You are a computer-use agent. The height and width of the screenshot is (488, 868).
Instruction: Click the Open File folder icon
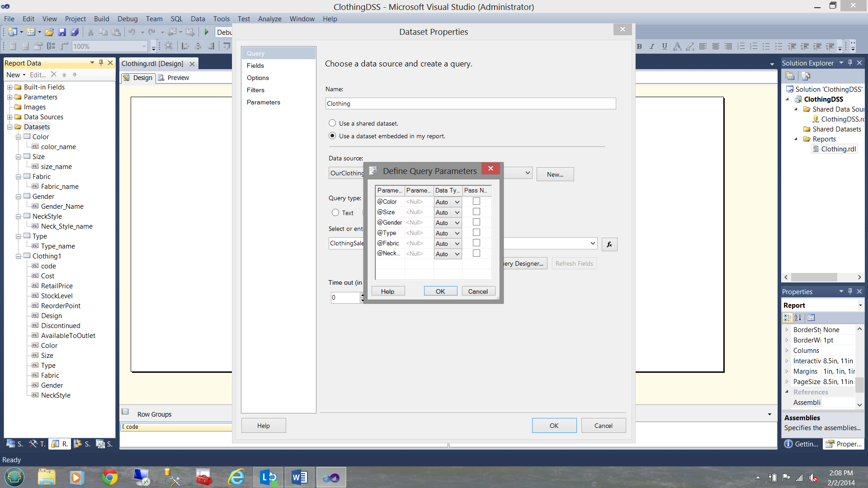[49, 32]
